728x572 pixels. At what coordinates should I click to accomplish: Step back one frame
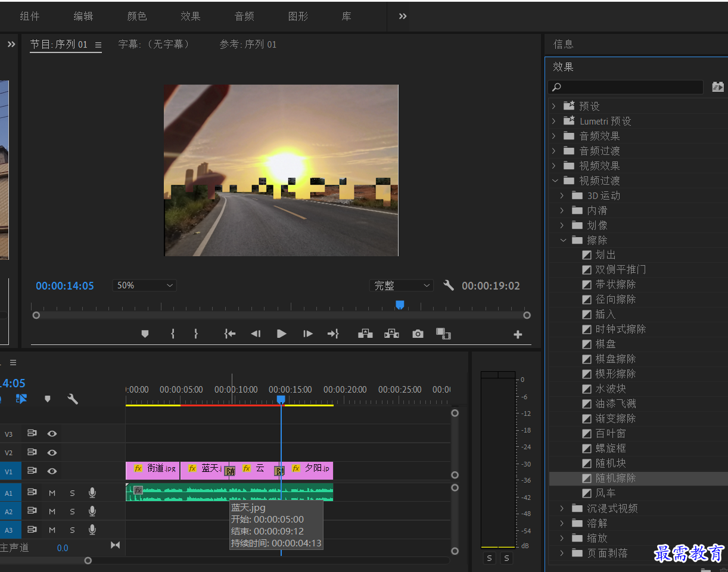tap(256, 334)
